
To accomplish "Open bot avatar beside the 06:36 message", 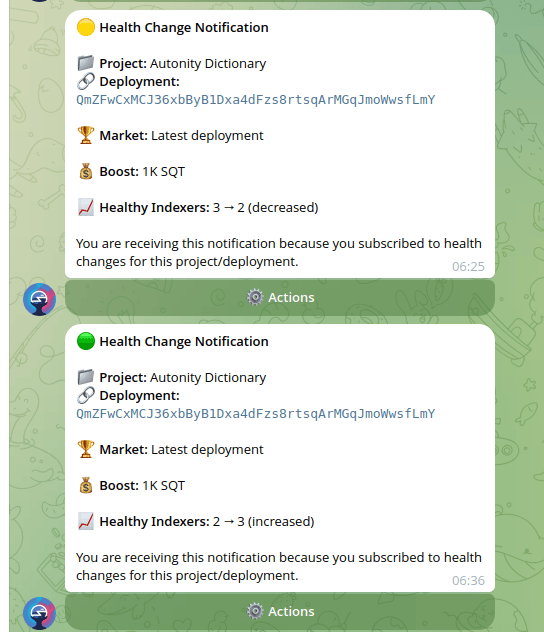I will coord(39,613).
